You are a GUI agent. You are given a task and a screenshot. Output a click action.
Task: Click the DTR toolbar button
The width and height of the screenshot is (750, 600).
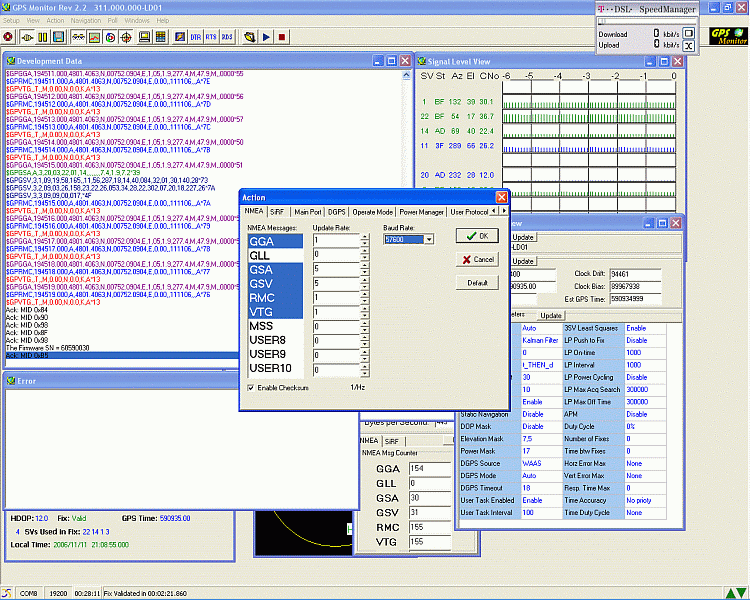coord(195,37)
